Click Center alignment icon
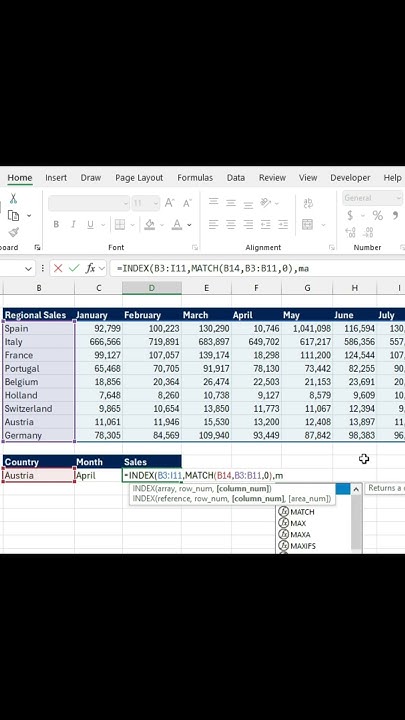Image resolution: width=405 pixels, height=720 pixels. (231, 225)
